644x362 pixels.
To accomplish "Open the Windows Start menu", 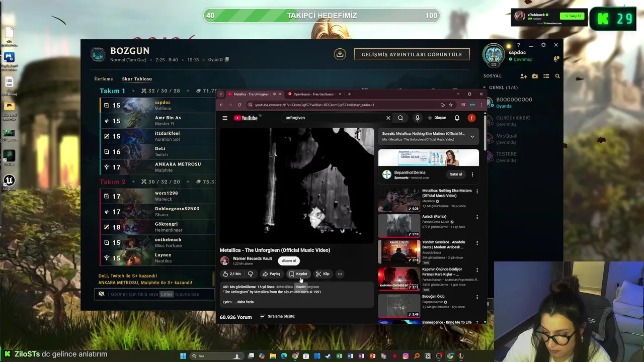I will (183, 356).
